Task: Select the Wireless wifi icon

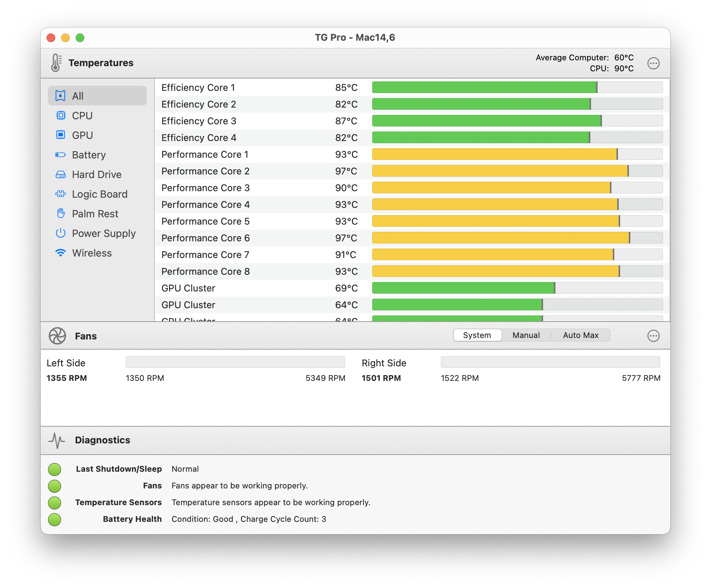Action: coord(60,253)
